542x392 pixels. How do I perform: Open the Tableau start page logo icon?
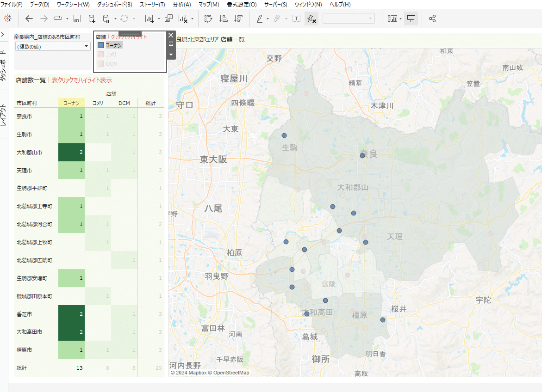(x=7, y=18)
